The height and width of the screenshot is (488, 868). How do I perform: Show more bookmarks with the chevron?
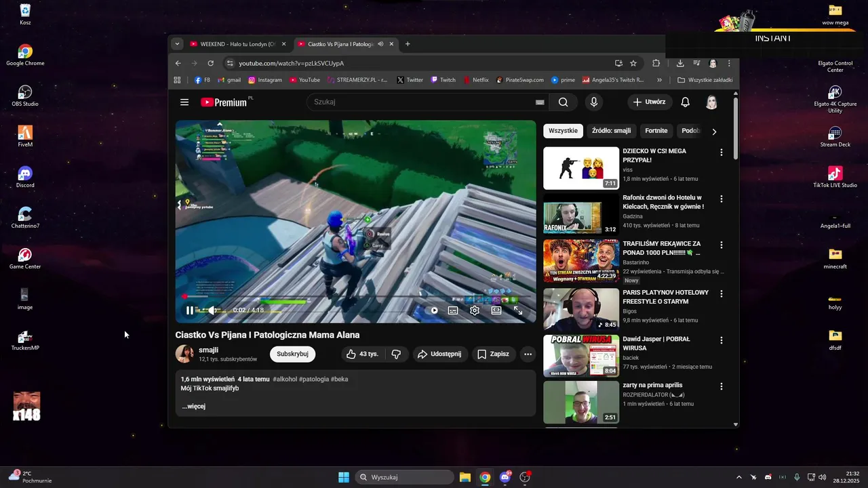[660, 80]
